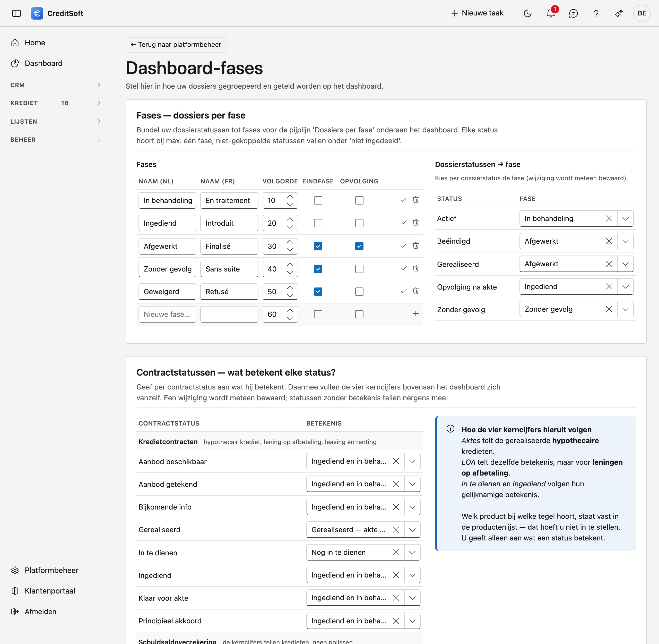Uncheck Opvolging for Afgewerkt phase
The image size is (659, 644).
pyautogui.click(x=359, y=246)
